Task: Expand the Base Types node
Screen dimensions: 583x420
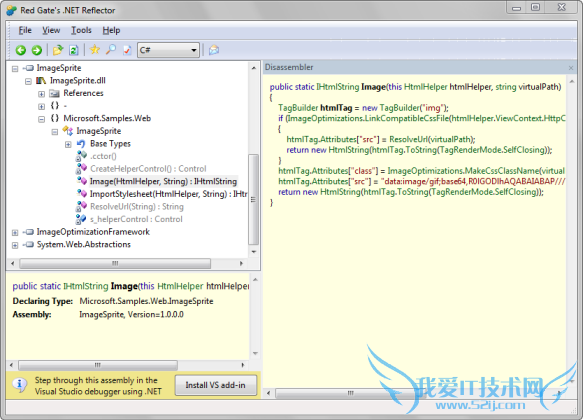Action: click(x=68, y=145)
